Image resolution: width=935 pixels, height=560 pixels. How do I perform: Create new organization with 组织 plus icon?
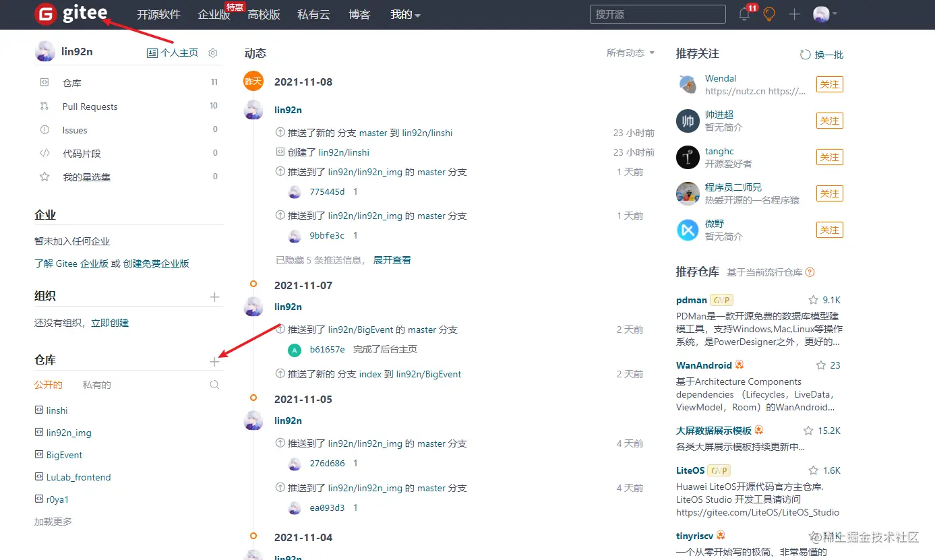click(214, 297)
